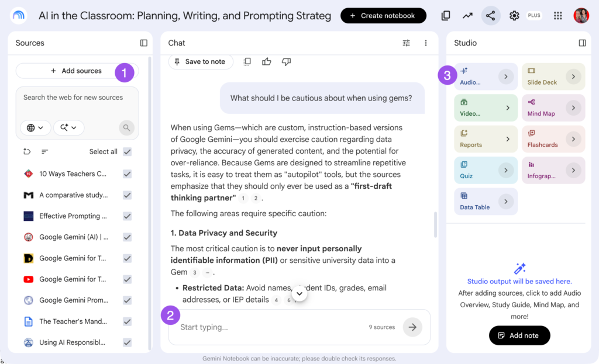
Task: Open the research mode sparkle dropdown
Action: (68, 127)
